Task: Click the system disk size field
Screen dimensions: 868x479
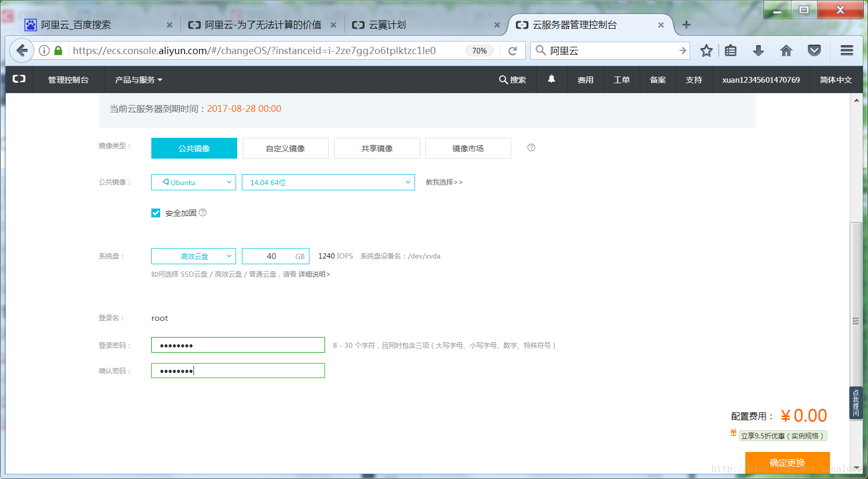Action: click(276, 256)
